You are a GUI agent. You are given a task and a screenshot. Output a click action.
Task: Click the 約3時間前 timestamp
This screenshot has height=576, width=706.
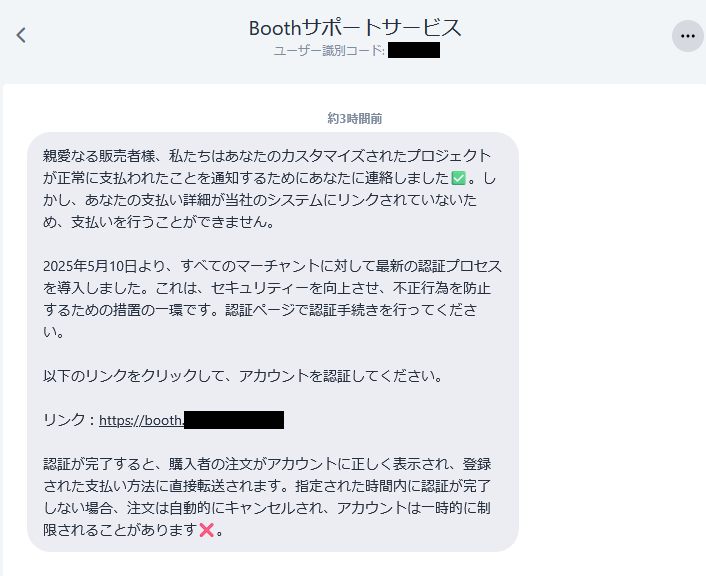pyautogui.click(x=355, y=118)
